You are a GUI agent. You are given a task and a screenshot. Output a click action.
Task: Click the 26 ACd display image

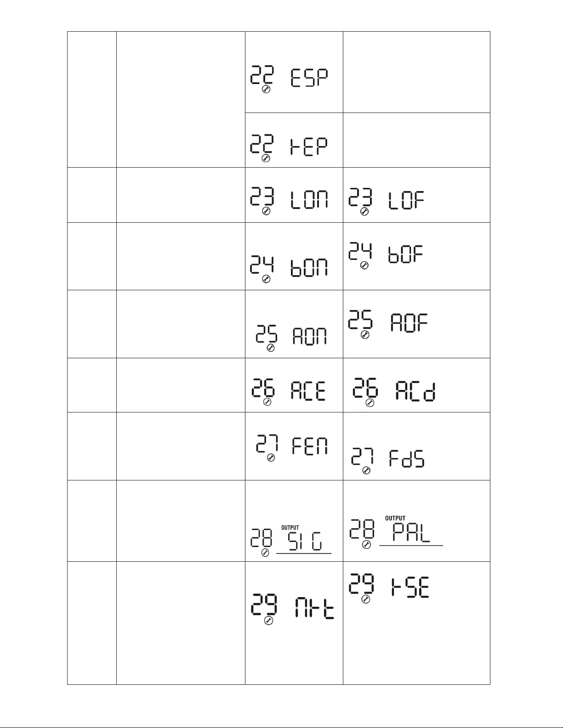(x=394, y=392)
